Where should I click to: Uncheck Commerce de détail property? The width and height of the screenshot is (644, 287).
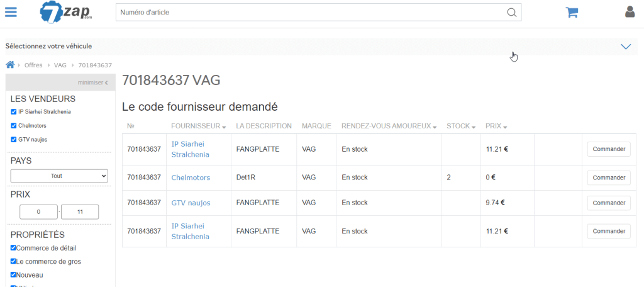(14, 248)
